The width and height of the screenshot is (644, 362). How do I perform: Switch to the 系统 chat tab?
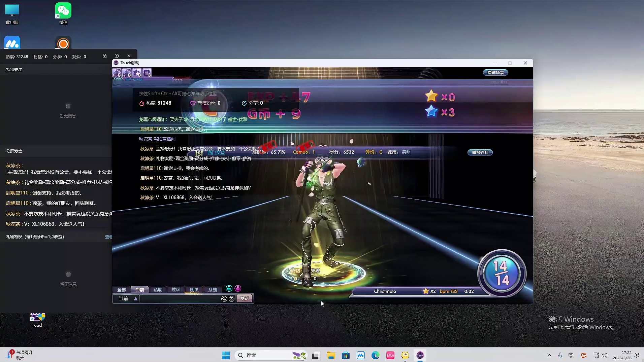pos(213,290)
